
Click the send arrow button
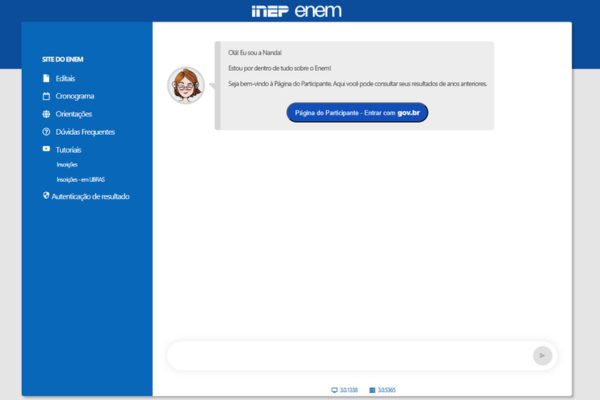pos(542,356)
